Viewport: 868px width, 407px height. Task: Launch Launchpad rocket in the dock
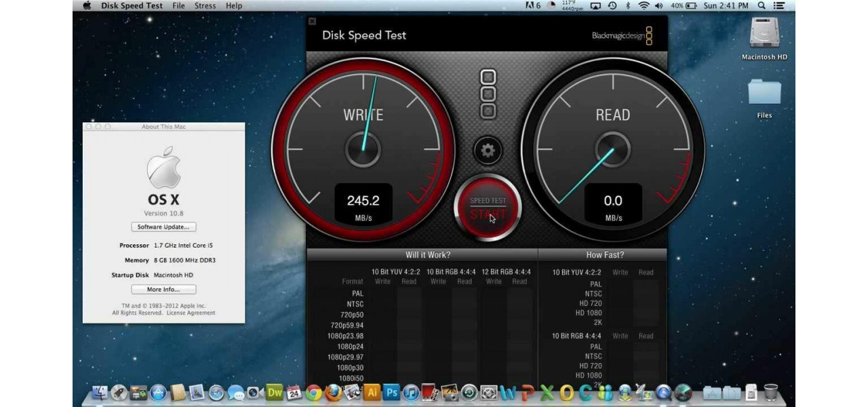[119, 391]
